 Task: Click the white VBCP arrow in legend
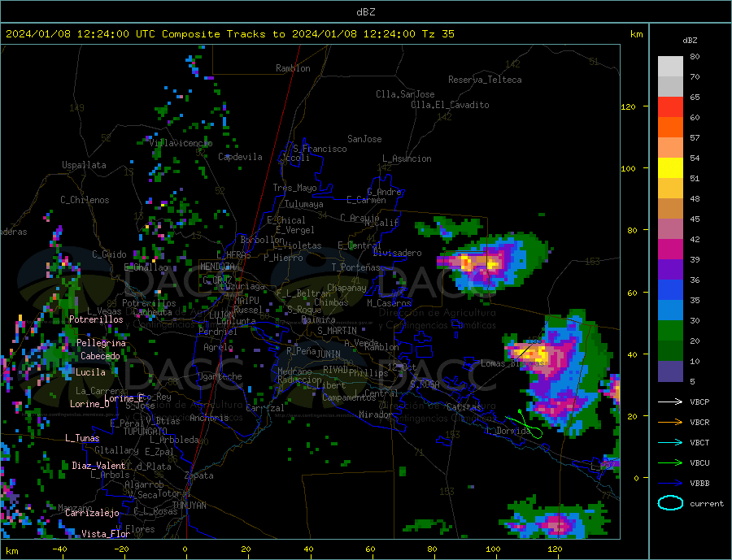670,402
